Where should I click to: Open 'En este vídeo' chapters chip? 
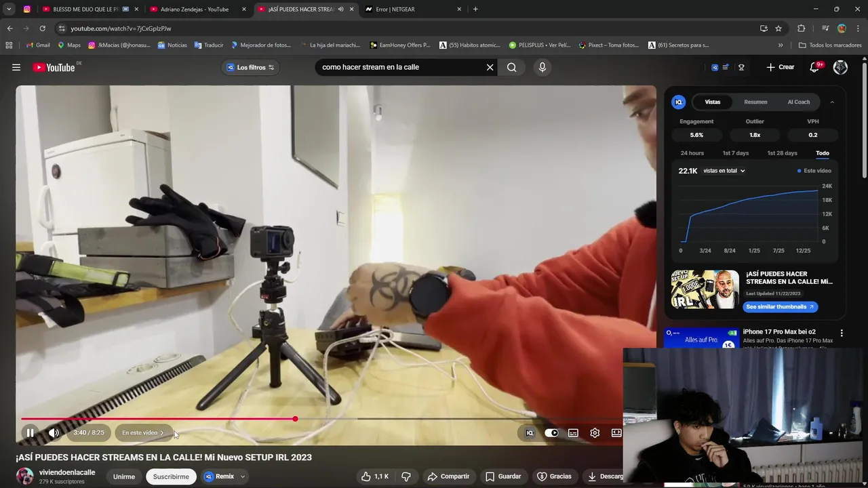[x=143, y=432]
